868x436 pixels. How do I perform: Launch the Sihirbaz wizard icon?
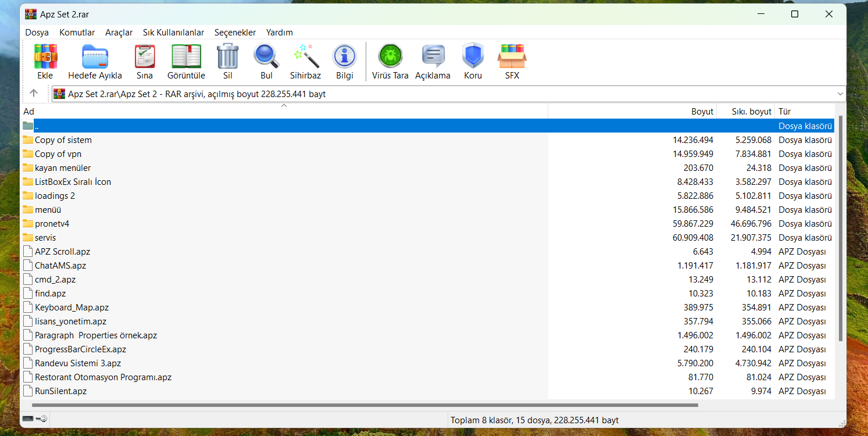[306, 57]
